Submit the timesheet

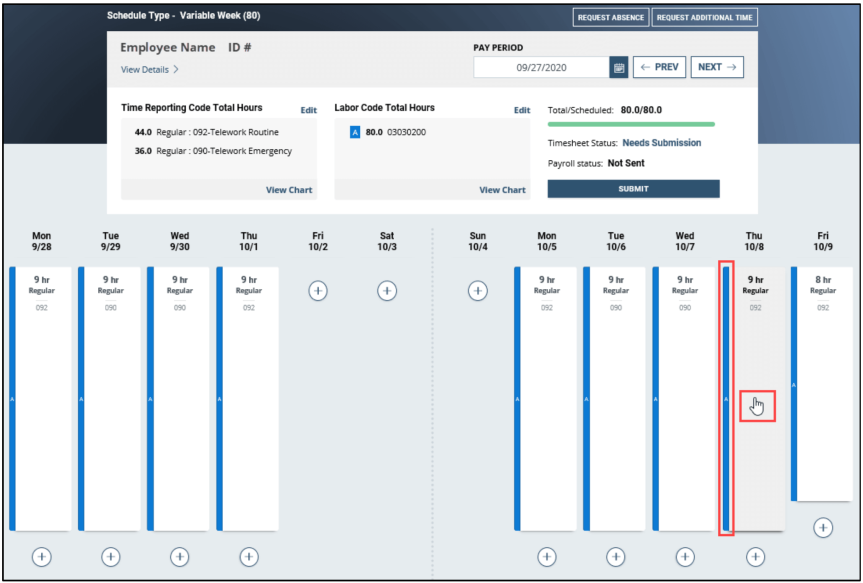point(633,188)
